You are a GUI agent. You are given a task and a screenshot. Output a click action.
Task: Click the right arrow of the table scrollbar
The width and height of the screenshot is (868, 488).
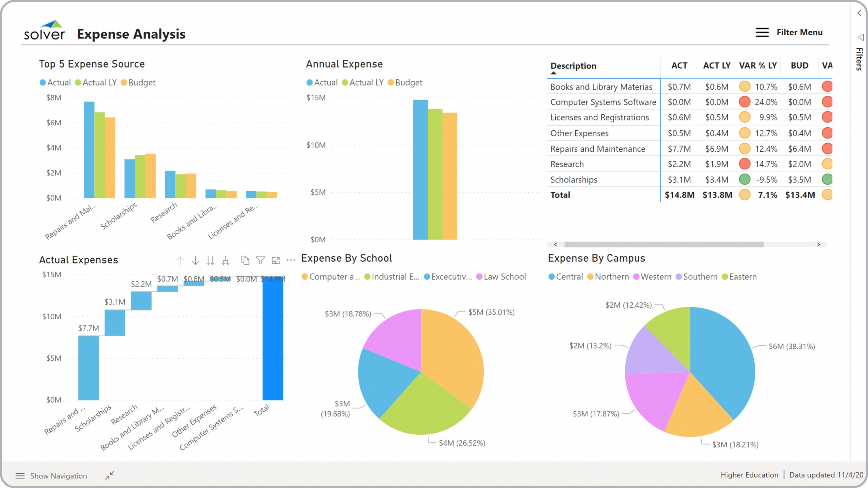(x=819, y=244)
